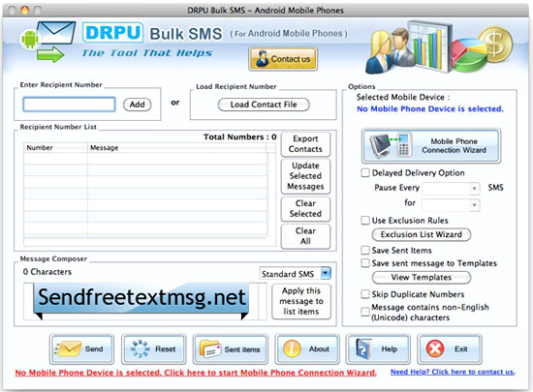Enable the Delayed Delivery Option checkbox
The width and height of the screenshot is (533, 392).
365,172
